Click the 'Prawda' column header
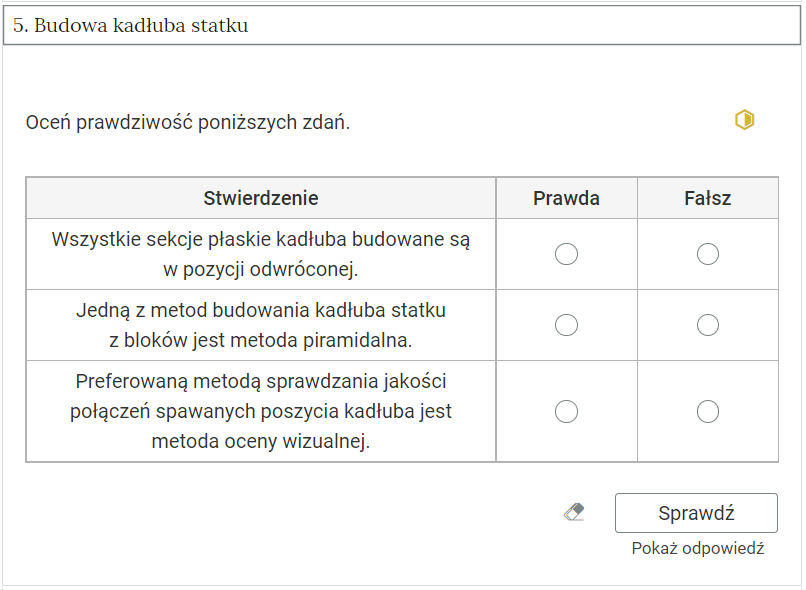The width and height of the screenshot is (806, 590). [x=566, y=198]
